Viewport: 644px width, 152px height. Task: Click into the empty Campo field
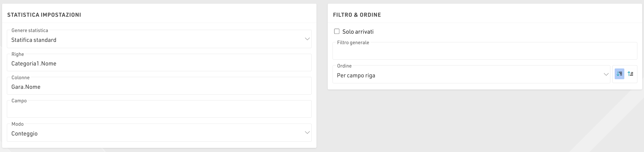(x=159, y=110)
